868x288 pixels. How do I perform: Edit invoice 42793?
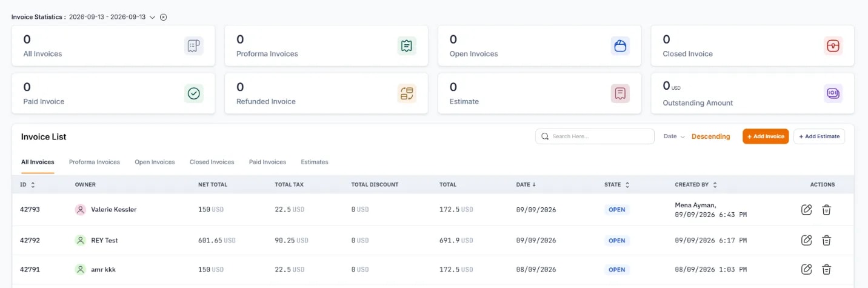806,210
